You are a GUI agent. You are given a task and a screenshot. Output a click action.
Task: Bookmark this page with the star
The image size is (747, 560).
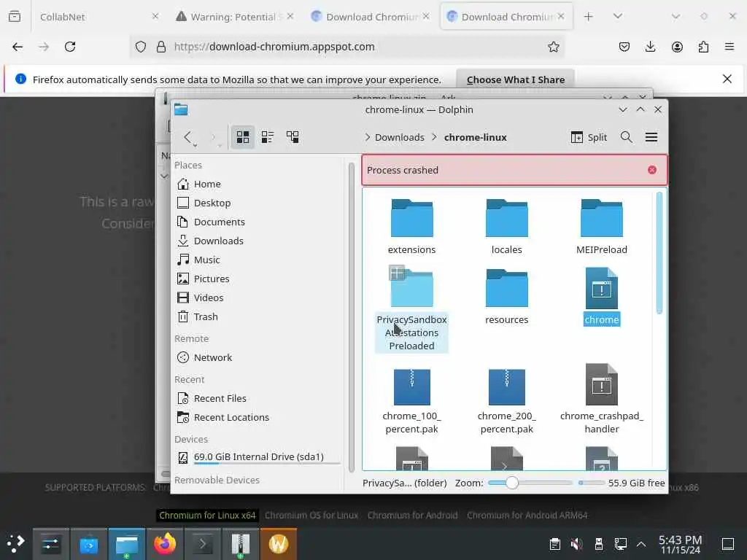553,47
